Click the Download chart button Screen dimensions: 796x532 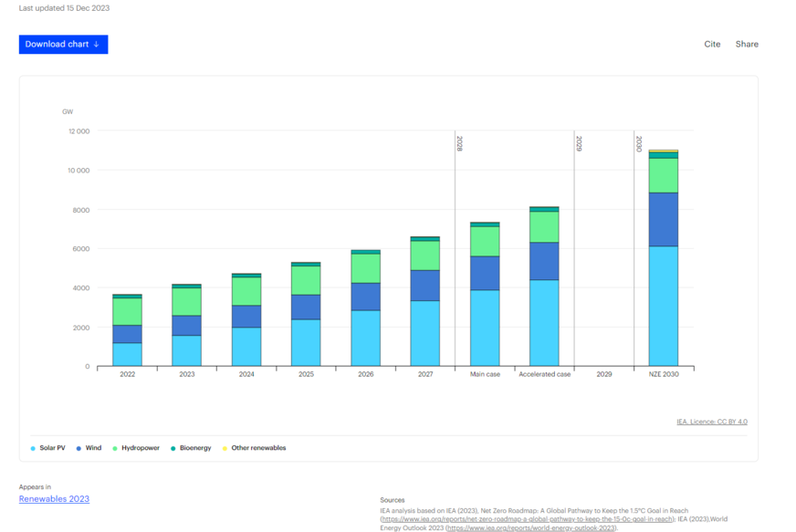click(x=63, y=44)
